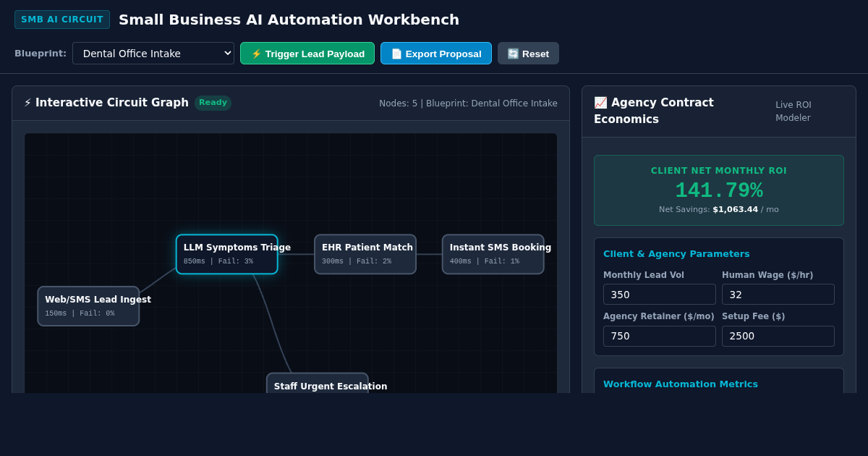Click the lightning icon beside Interactive Circuit Graph
This screenshot has height=456, width=868.
pyautogui.click(x=27, y=103)
